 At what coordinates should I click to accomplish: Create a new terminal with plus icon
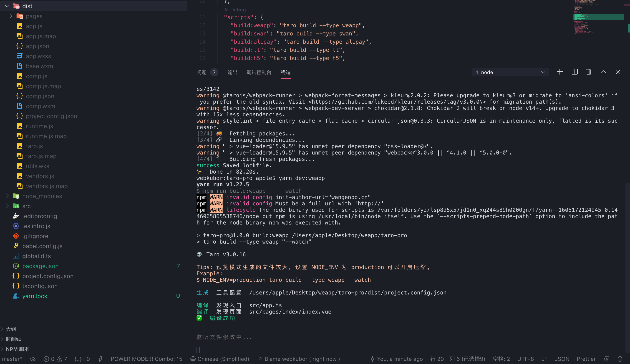[x=559, y=72]
